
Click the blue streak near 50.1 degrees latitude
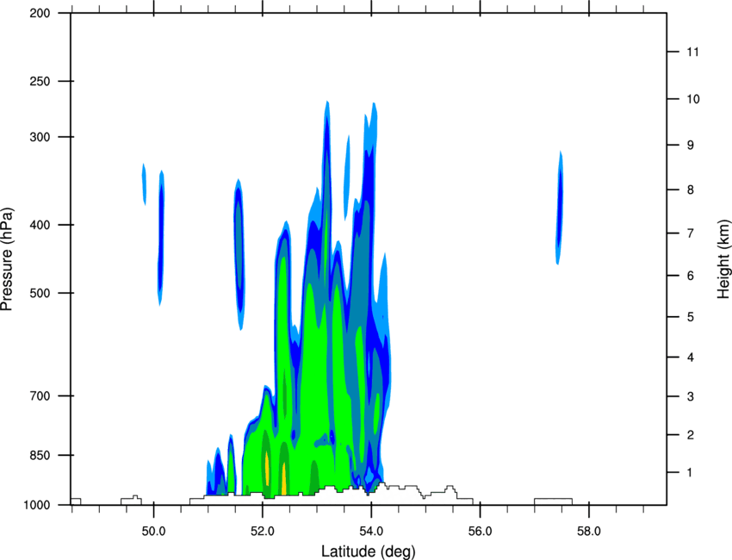(160, 238)
